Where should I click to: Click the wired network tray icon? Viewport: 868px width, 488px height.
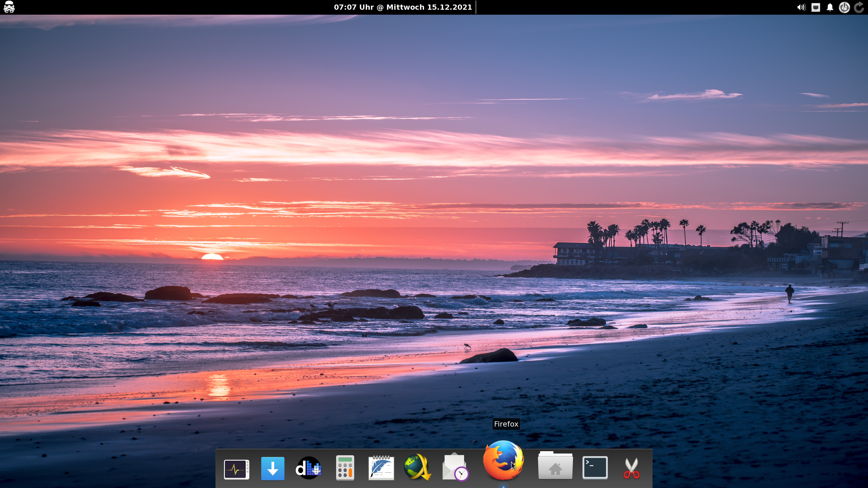coord(815,7)
